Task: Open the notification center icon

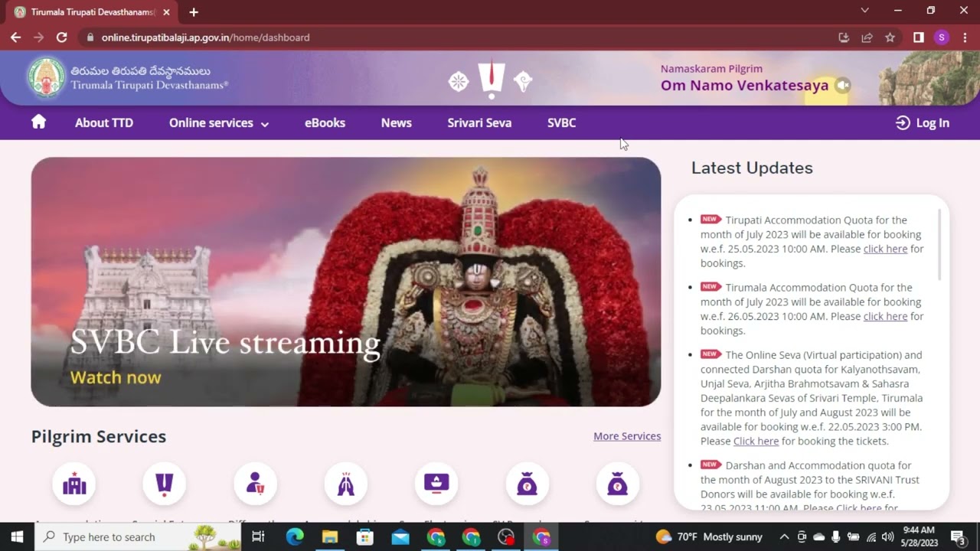Action: (957, 537)
